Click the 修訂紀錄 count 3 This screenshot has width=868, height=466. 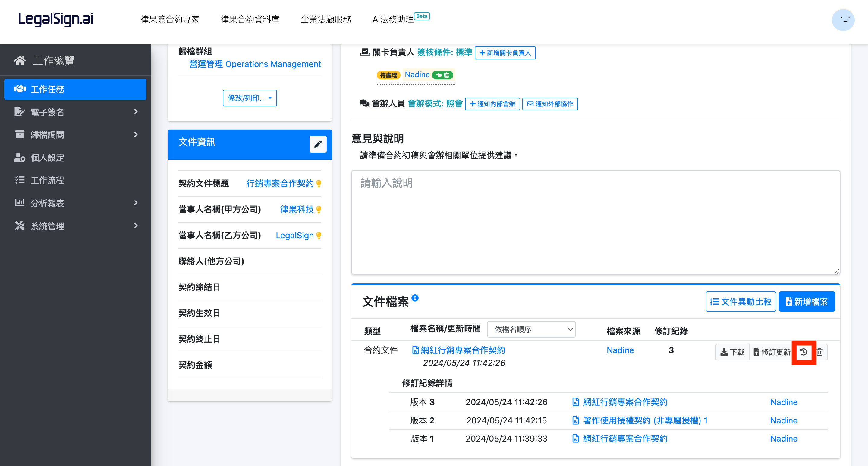point(671,350)
